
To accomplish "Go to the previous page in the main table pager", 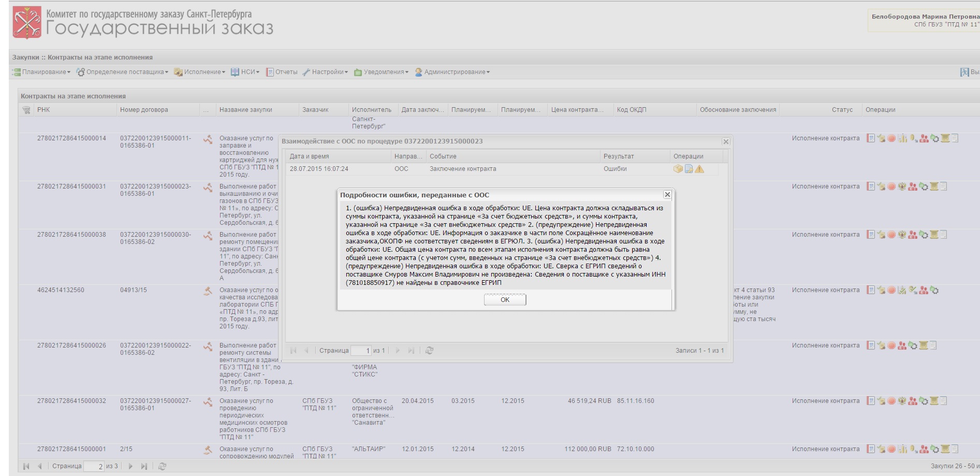I will (39, 466).
